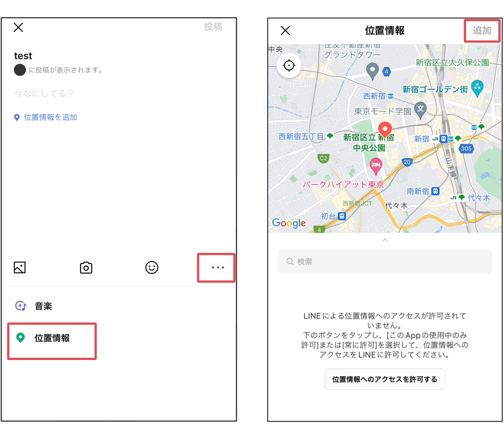Image resolution: width=504 pixels, height=437 pixels.
Task: Tap the teal 新宿ゴールデン街 marker
Action: click(x=477, y=88)
